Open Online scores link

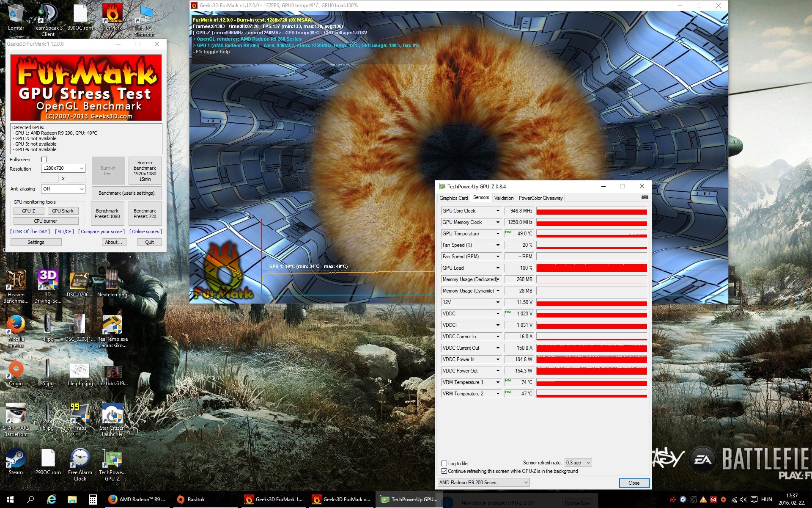pos(145,232)
